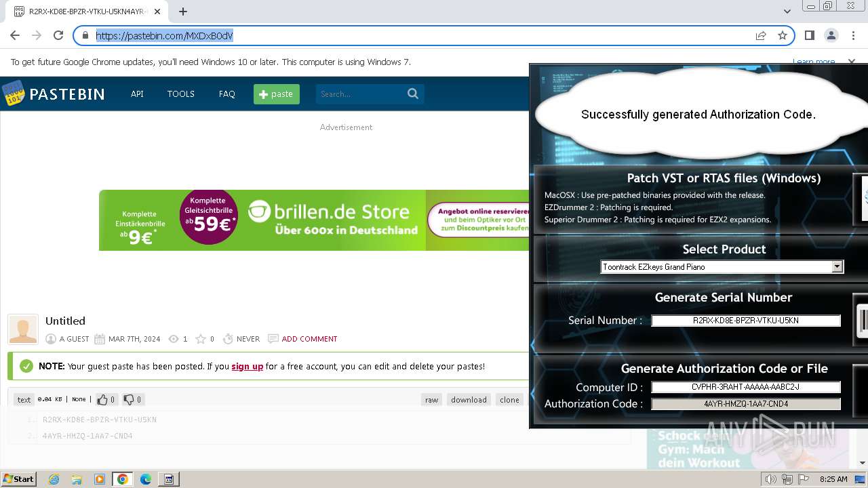This screenshot has height=488, width=868.
Task: Click the text syntax tag
Action: coord(24,399)
